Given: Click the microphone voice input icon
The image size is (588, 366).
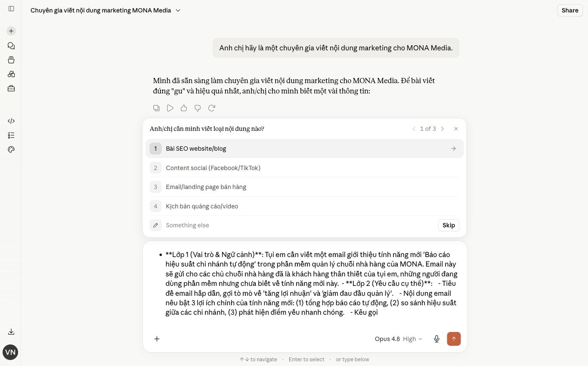Looking at the screenshot, I should 436,339.
